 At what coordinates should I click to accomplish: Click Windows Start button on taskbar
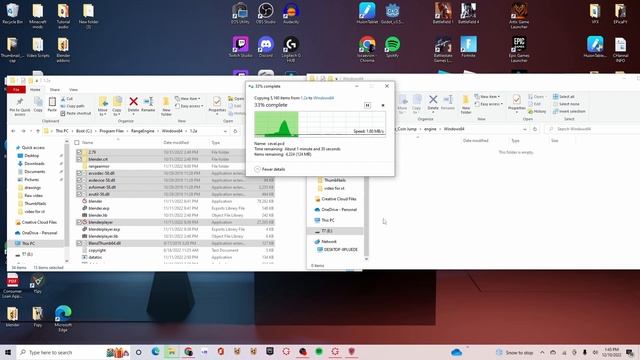coord(8,352)
